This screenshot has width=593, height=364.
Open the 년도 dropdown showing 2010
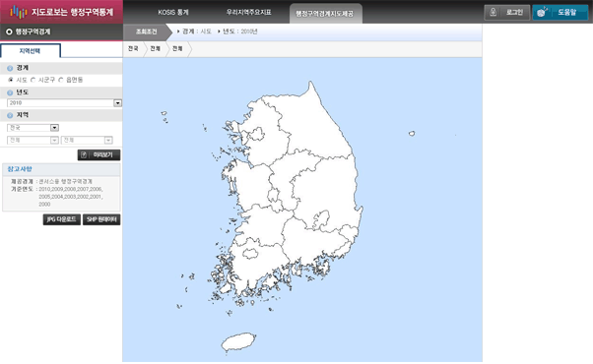pos(64,103)
